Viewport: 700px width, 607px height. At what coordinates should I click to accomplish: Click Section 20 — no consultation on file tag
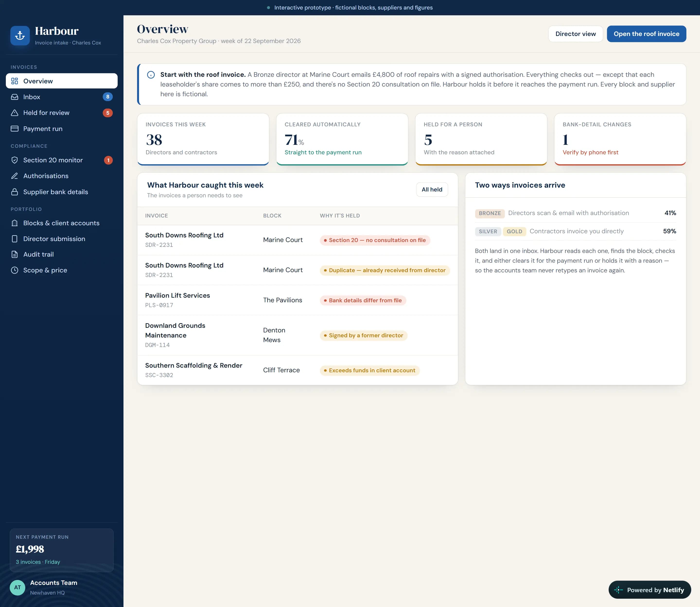(x=375, y=240)
